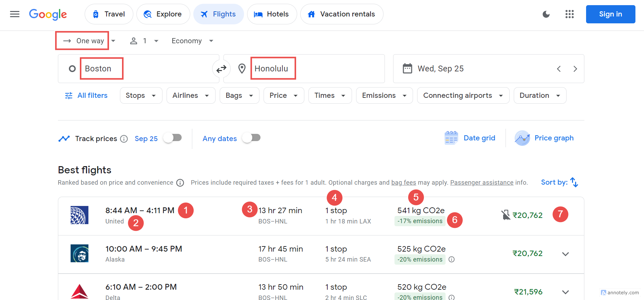The image size is (644, 300).
Task: Switch to the Travel tab
Action: click(109, 14)
